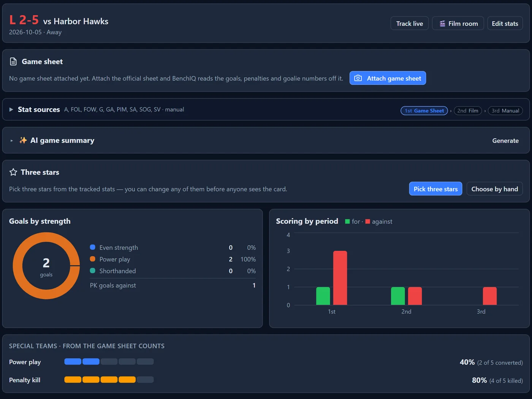Click Attach game sheet button
Viewport: 532px width, 399px height.
pos(388,78)
